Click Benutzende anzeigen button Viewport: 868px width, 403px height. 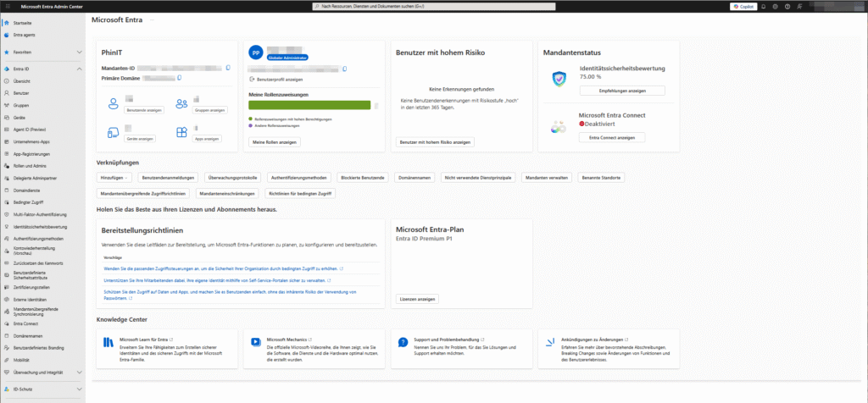pos(144,110)
